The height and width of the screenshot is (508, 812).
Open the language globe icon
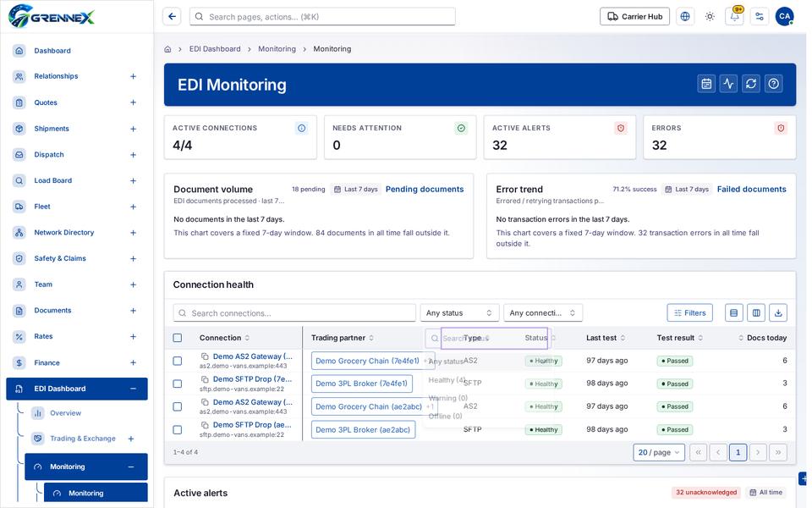(685, 17)
